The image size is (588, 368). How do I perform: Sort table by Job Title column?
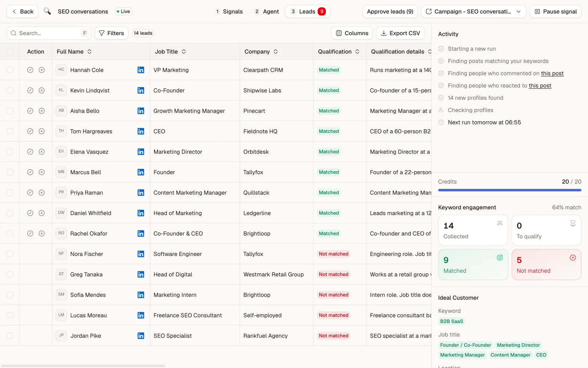(184, 52)
